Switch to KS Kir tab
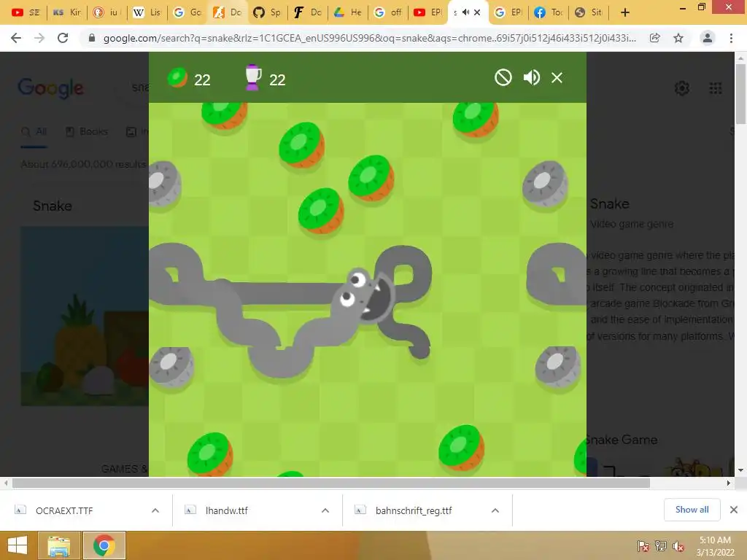The height and width of the screenshot is (560, 747). point(66,12)
